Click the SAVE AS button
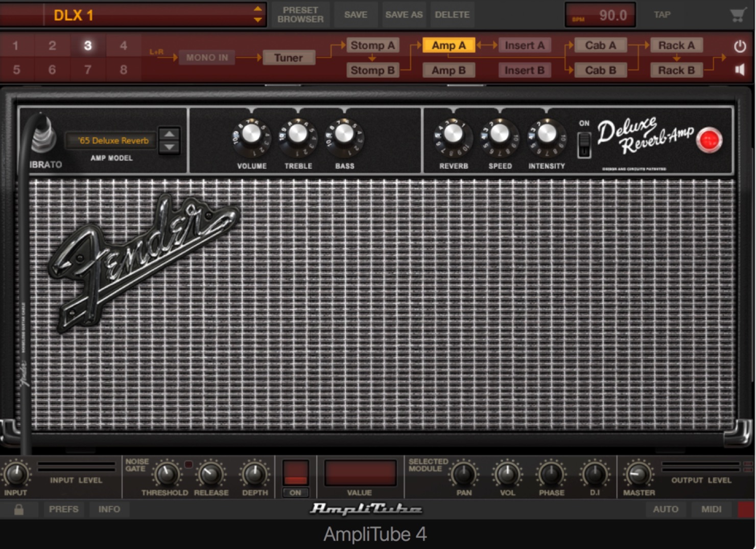The height and width of the screenshot is (549, 756). pyautogui.click(x=404, y=15)
